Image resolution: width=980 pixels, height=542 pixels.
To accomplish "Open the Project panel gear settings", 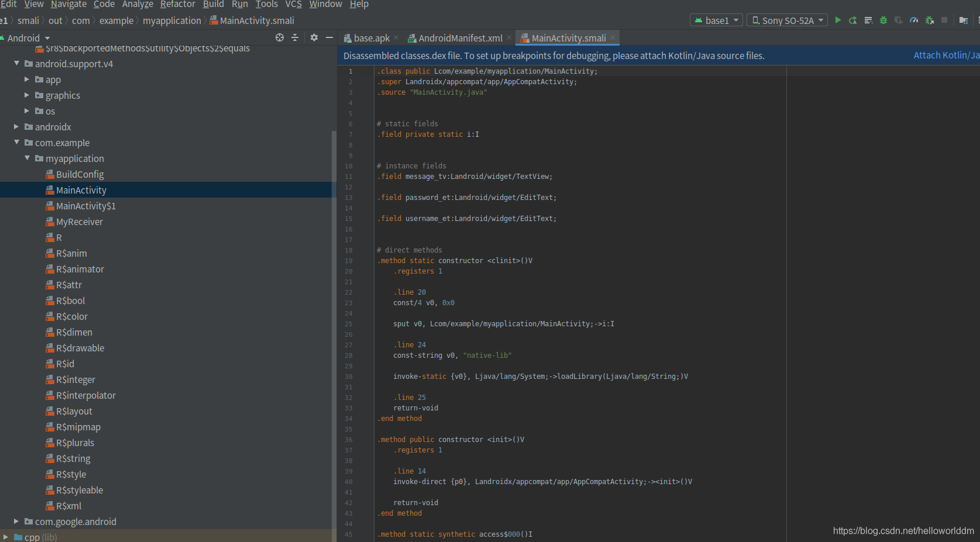I will tap(314, 37).
